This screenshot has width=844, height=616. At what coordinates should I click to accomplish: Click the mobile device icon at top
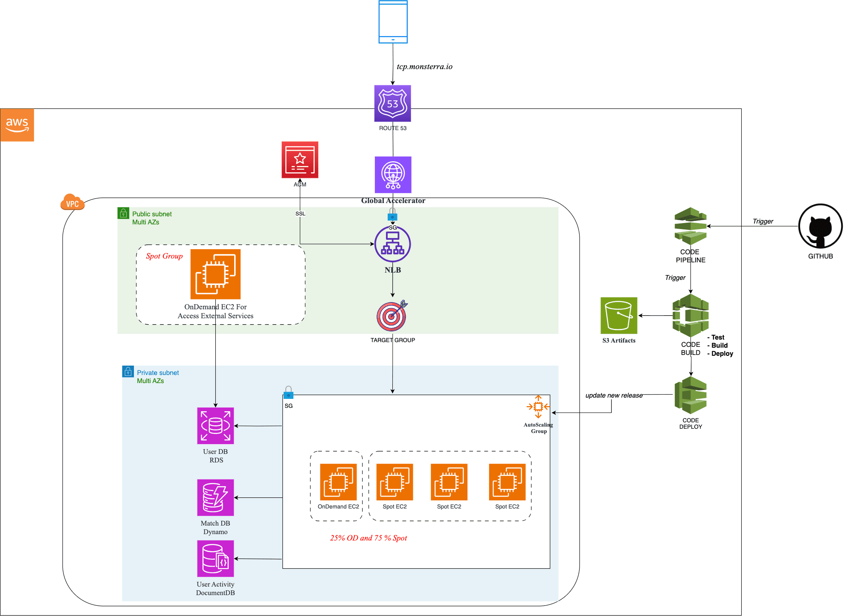coord(393,22)
